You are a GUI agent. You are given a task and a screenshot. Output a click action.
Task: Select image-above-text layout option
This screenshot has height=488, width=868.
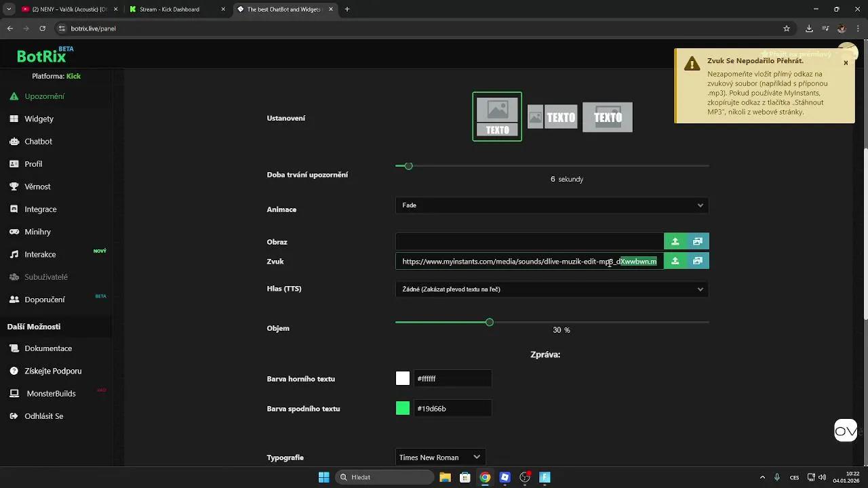(x=497, y=117)
